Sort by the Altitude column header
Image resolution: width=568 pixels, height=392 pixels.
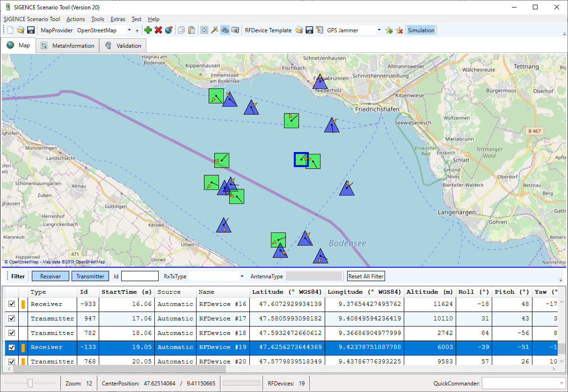tap(430, 292)
